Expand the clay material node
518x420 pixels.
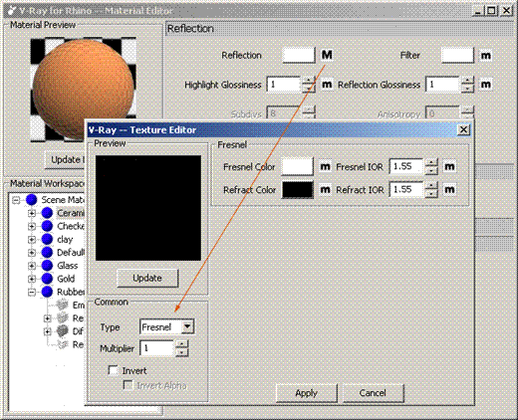(x=32, y=240)
